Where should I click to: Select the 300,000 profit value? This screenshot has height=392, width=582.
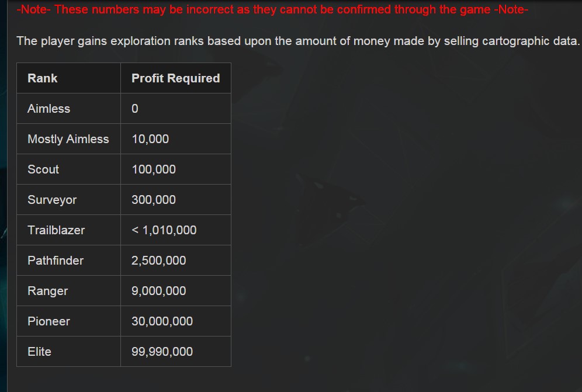click(153, 200)
